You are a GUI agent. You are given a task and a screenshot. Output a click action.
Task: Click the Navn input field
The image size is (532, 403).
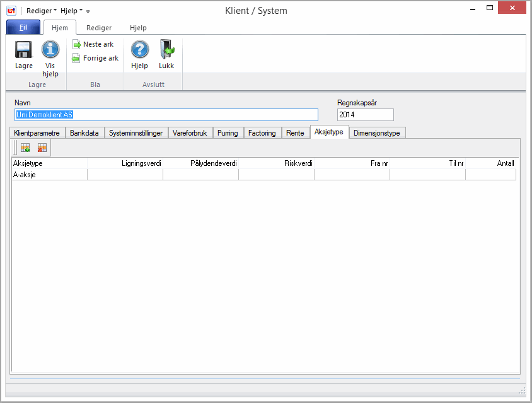click(x=166, y=115)
